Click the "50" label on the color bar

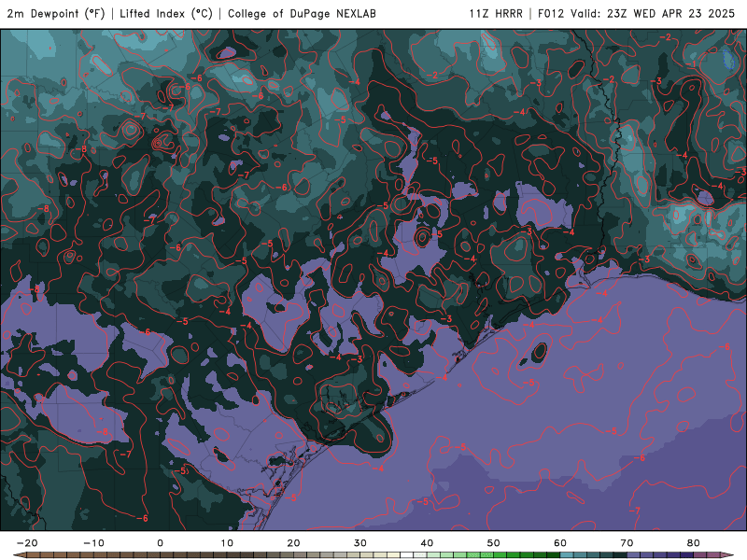(494, 543)
